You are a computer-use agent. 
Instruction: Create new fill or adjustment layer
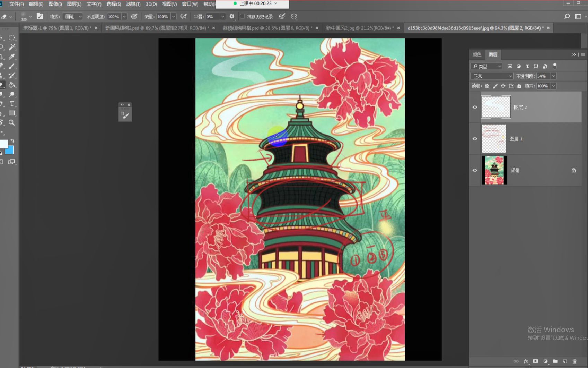545,361
